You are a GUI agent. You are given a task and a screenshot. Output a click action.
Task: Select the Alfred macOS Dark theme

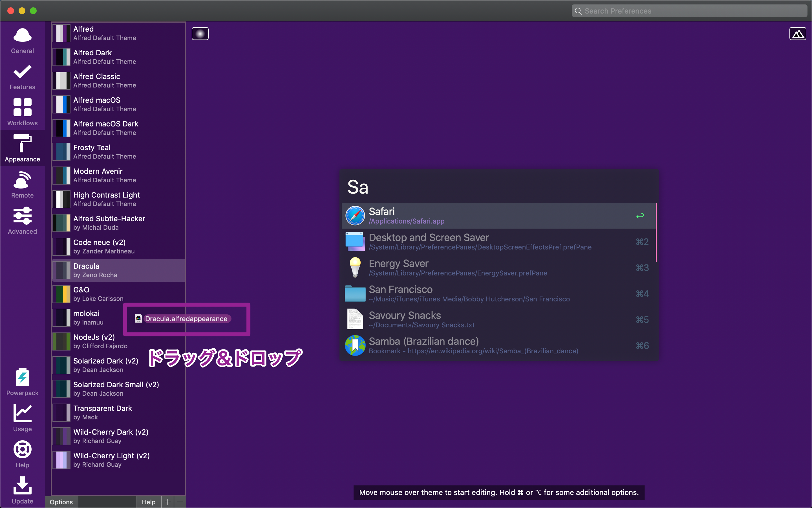(x=118, y=128)
